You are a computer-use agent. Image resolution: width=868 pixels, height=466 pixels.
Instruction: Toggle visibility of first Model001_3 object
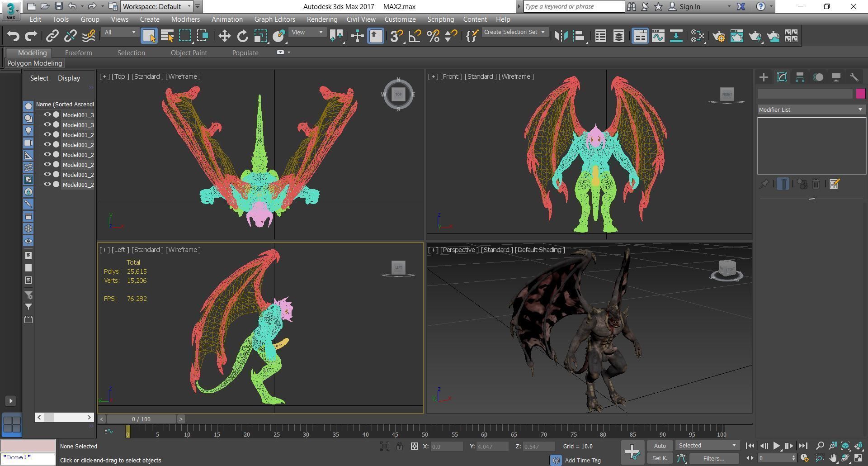tap(47, 115)
